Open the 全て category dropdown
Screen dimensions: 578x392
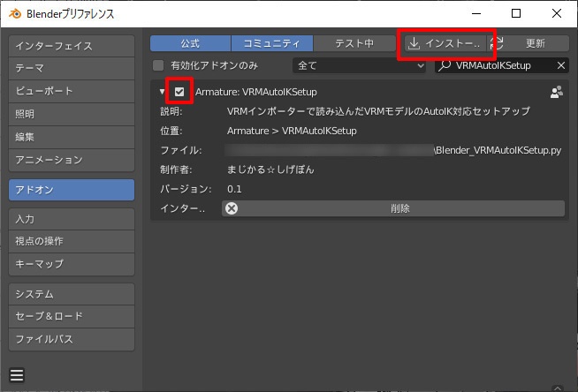pyautogui.click(x=359, y=65)
